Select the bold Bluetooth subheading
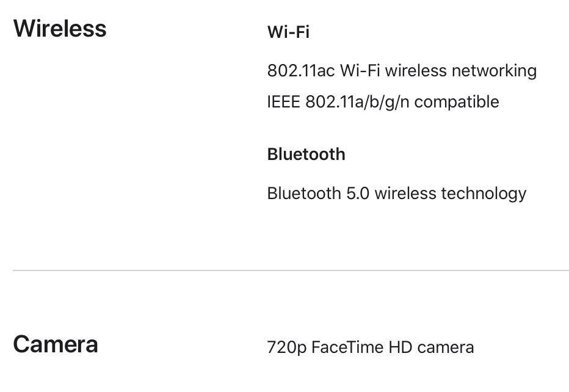569x392 pixels. tap(306, 154)
